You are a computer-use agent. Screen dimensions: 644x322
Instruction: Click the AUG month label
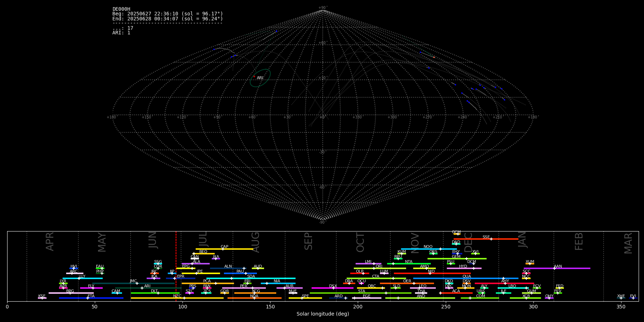255,242
